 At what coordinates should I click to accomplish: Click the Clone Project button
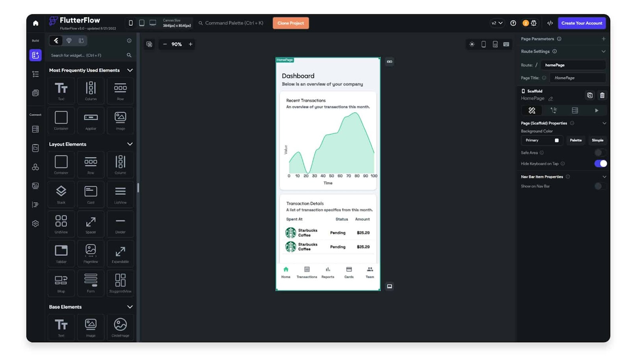click(x=291, y=23)
